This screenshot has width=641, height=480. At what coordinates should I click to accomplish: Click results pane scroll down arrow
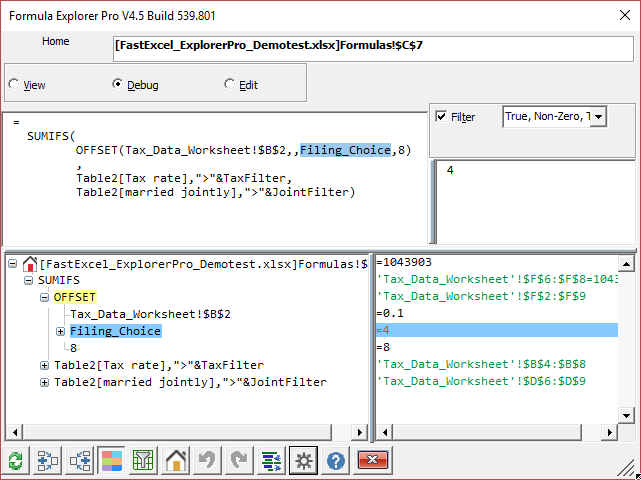(626, 416)
